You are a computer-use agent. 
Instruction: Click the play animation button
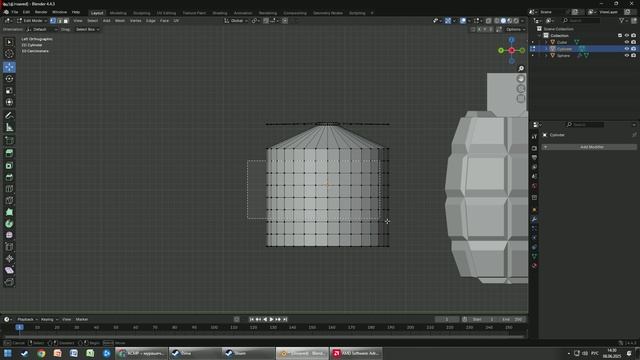pyautogui.click(x=271, y=319)
